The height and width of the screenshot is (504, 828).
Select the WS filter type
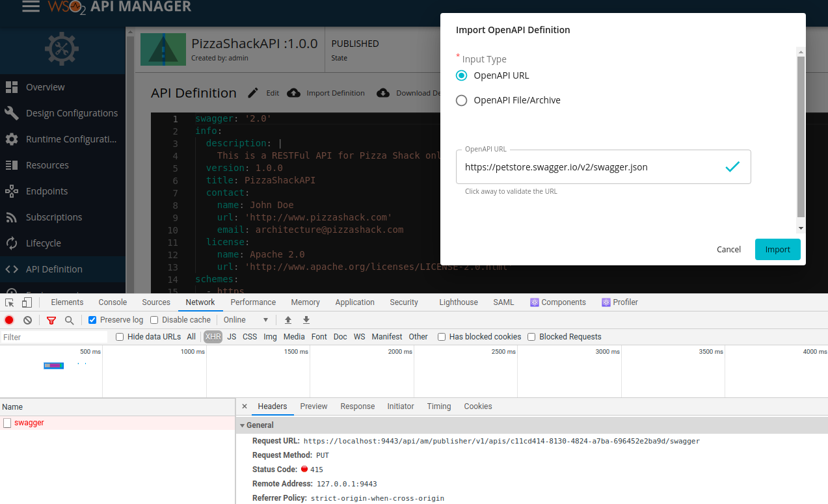pyautogui.click(x=359, y=337)
